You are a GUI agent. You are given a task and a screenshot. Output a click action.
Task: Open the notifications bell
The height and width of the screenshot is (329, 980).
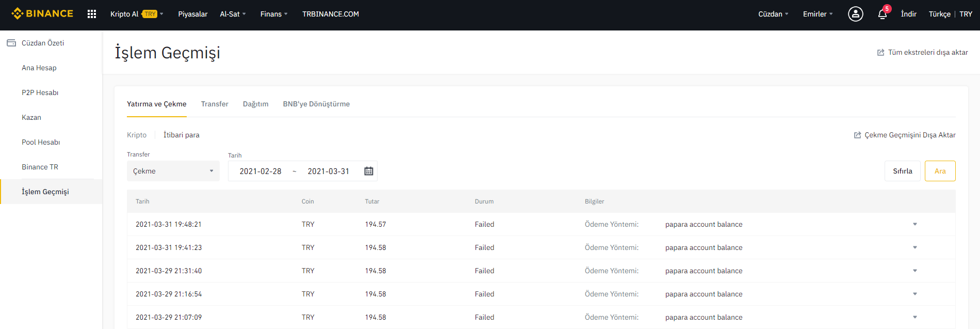click(883, 14)
